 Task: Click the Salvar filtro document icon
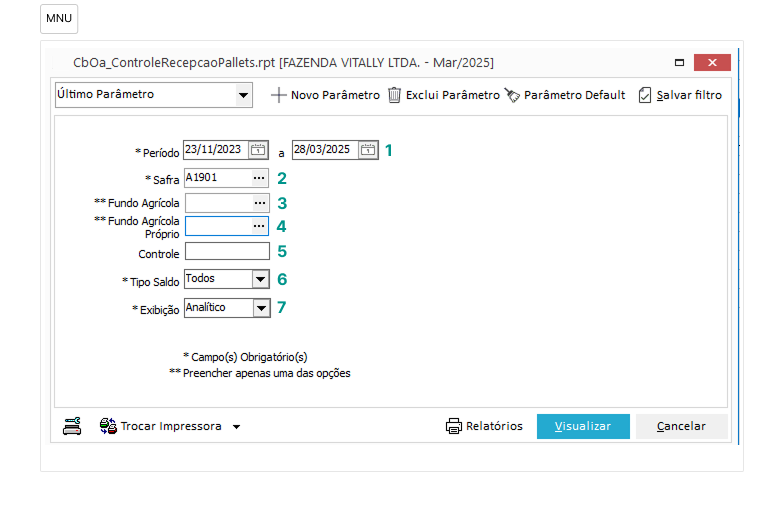tap(644, 95)
